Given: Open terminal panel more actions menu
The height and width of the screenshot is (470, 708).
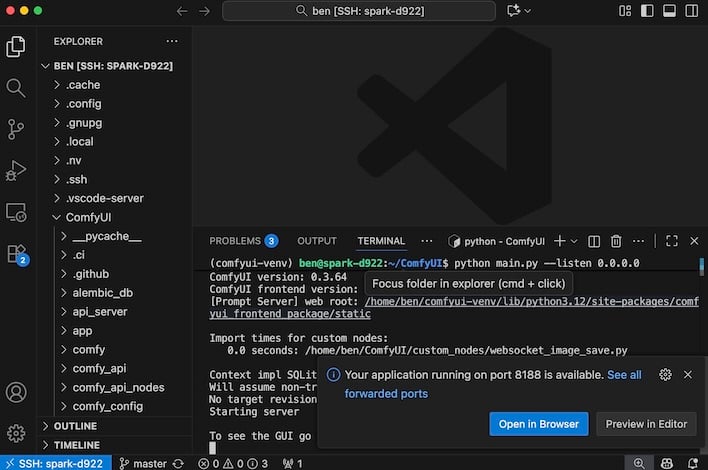Looking at the screenshot, I should (638, 242).
